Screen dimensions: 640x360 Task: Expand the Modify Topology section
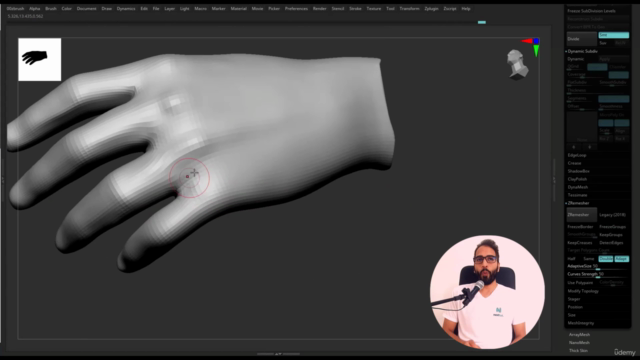[x=583, y=291]
